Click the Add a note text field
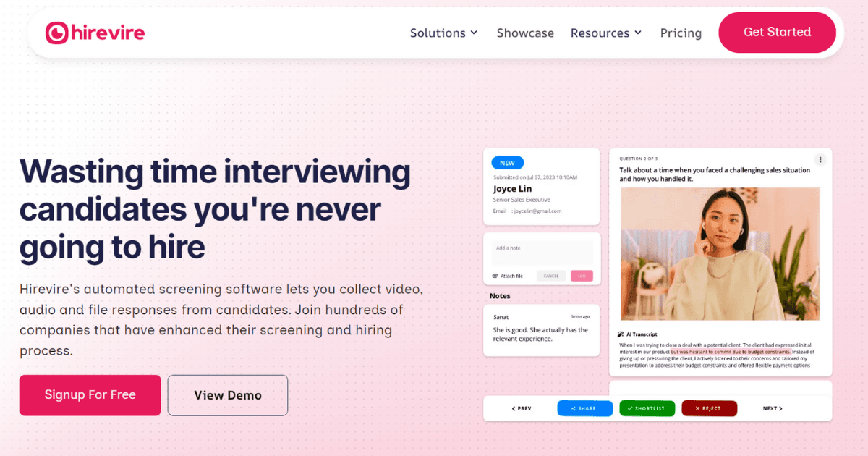Viewport: 868px width, 456px height. tap(542, 252)
